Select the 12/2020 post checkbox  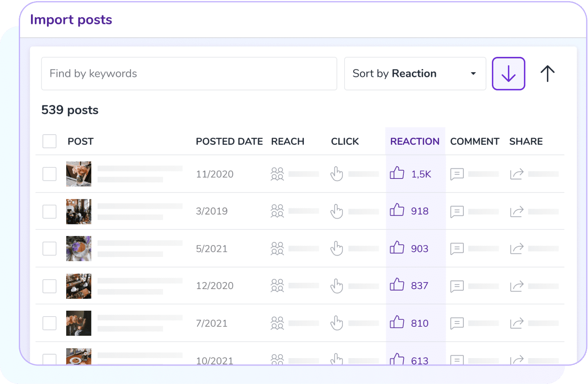click(x=49, y=286)
